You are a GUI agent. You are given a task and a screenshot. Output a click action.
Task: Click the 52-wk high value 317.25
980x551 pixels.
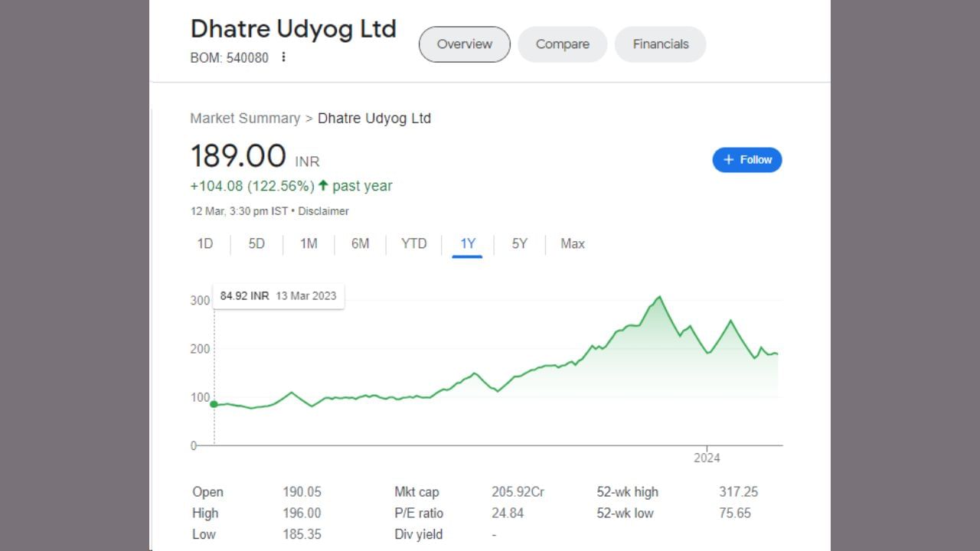(x=738, y=492)
